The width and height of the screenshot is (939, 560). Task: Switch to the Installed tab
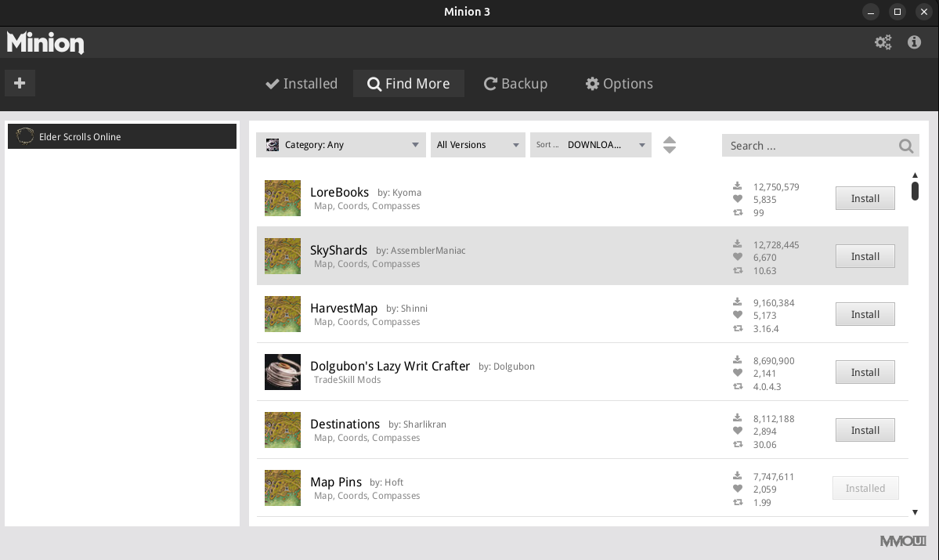point(302,83)
